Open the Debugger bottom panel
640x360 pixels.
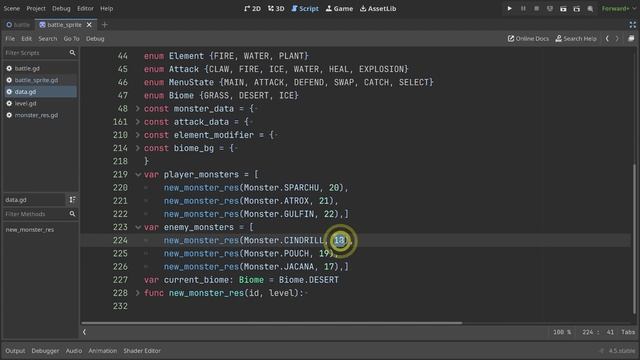pyautogui.click(x=45, y=351)
